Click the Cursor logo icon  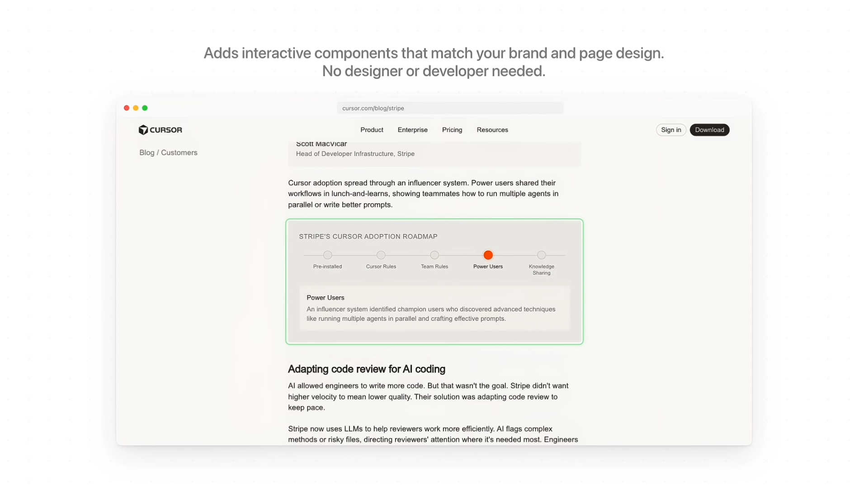143,130
